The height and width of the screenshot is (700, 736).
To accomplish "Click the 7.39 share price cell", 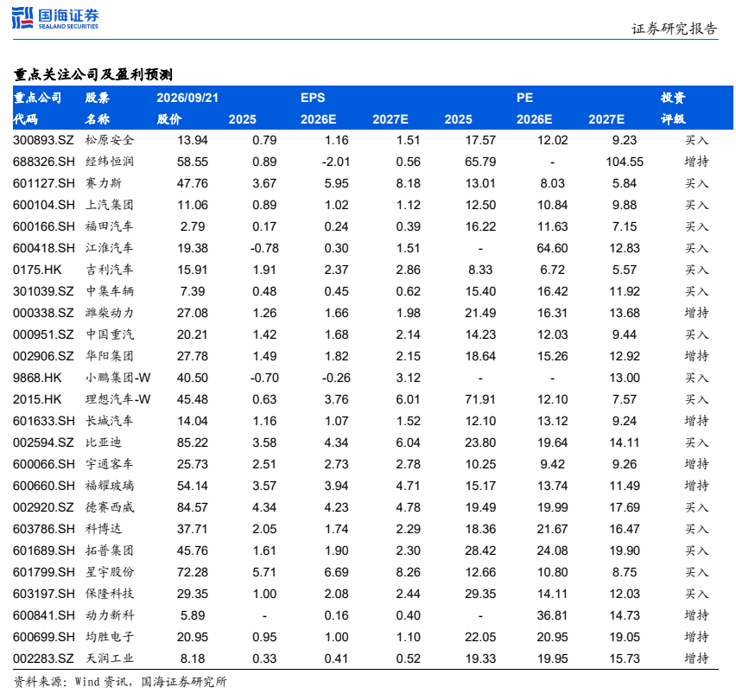I will pyautogui.click(x=193, y=291).
